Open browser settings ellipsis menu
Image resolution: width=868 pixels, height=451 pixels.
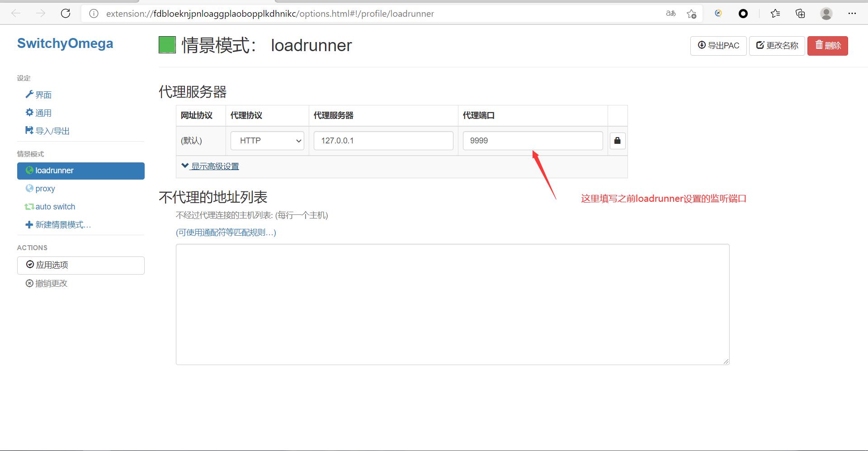pyautogui.click(x=852, y=14)
